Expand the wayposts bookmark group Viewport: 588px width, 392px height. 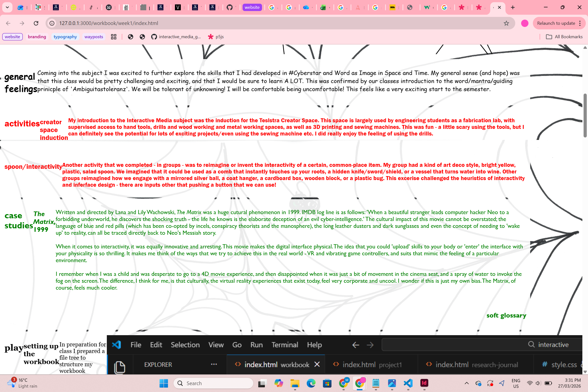(x=94, y=37)
